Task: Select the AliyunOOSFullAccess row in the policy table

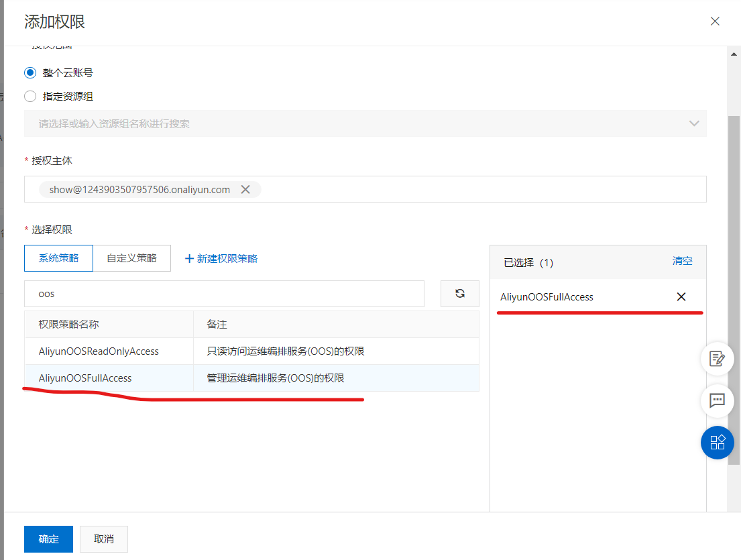Action: pos(251,378)
